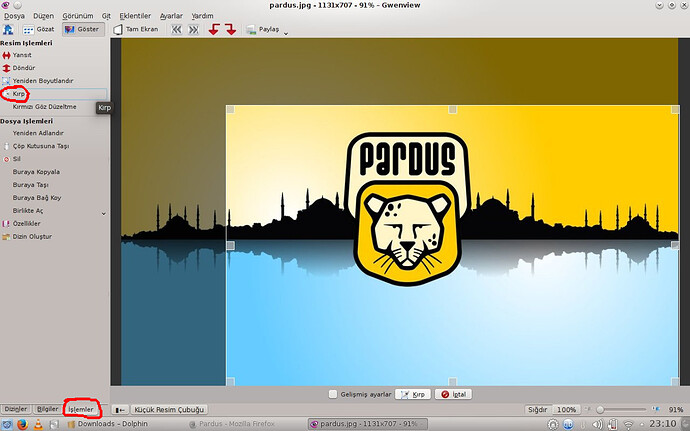Expand the Birlikte Aç dropdown chevron
Screen dimensions: 690x431
coord(104,214)
